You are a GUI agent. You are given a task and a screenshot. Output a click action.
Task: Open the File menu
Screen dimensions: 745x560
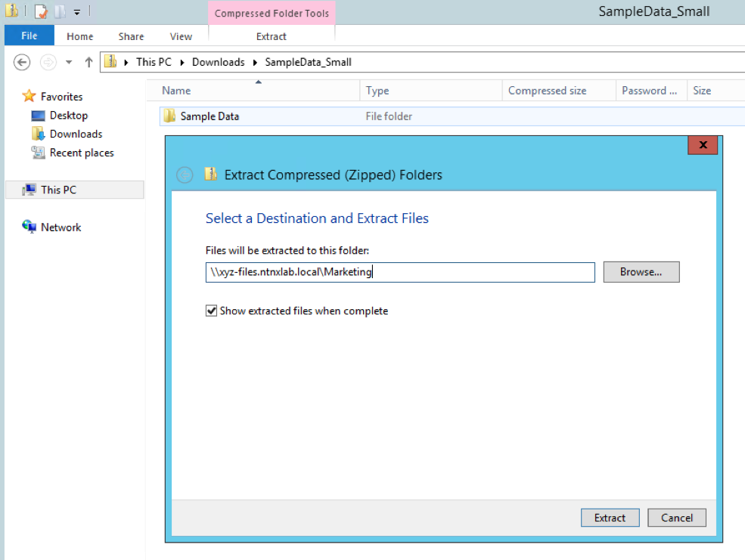point(29,36)
